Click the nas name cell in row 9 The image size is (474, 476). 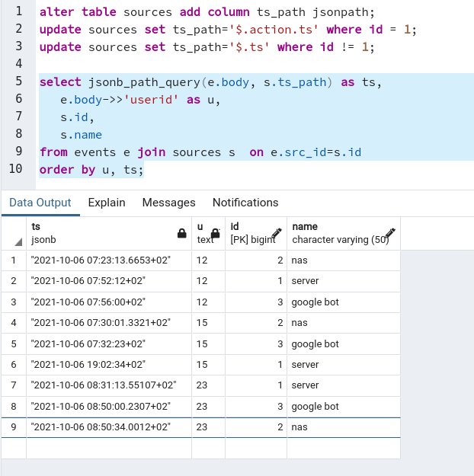299,427
